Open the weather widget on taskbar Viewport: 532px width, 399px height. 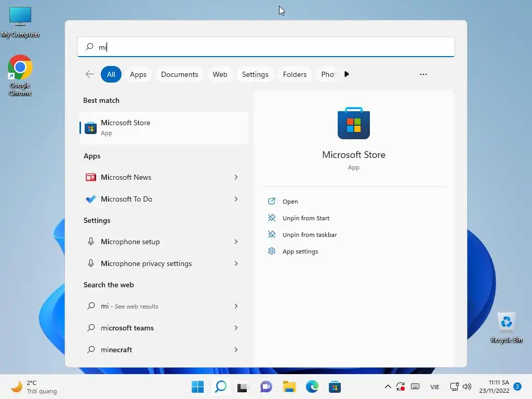pos(34,387)
